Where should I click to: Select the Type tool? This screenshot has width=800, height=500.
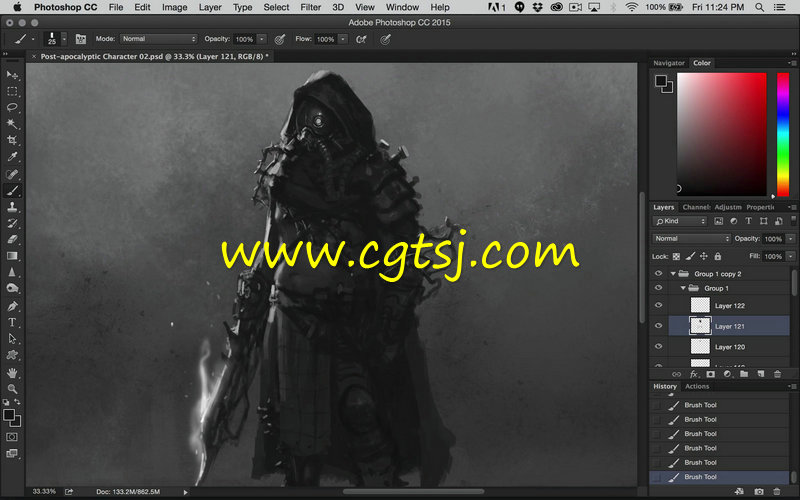point(12,322)
